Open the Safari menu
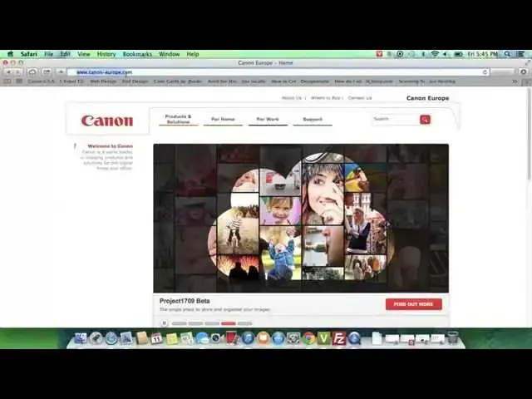 (x=29, y=54)
